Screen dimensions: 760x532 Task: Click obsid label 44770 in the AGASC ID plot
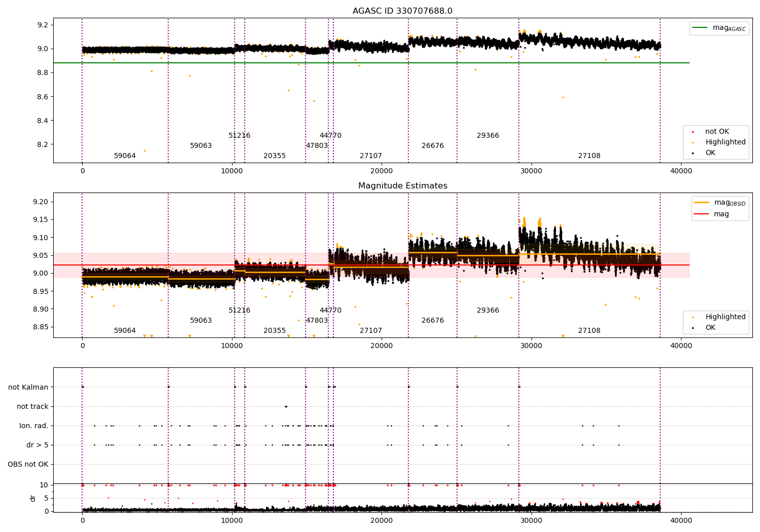coord(330,136)
